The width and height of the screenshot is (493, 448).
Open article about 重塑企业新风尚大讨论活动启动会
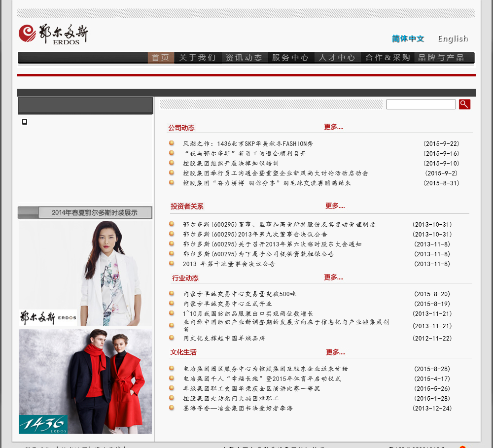(276, 173)
